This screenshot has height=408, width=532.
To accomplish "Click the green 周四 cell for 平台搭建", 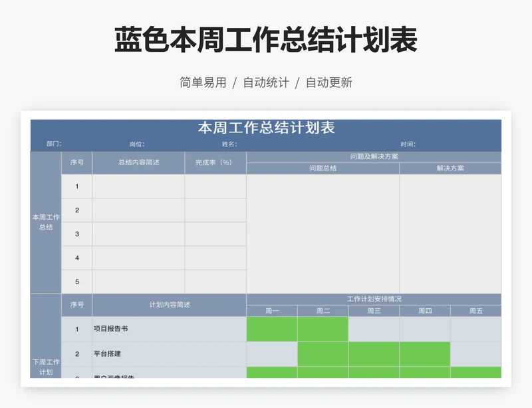I will pos(425,354).
